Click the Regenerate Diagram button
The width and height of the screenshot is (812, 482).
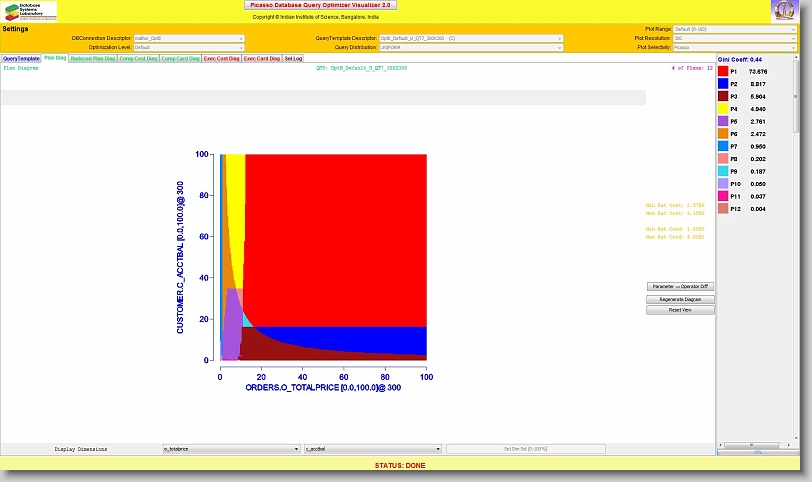pos(680,299)
